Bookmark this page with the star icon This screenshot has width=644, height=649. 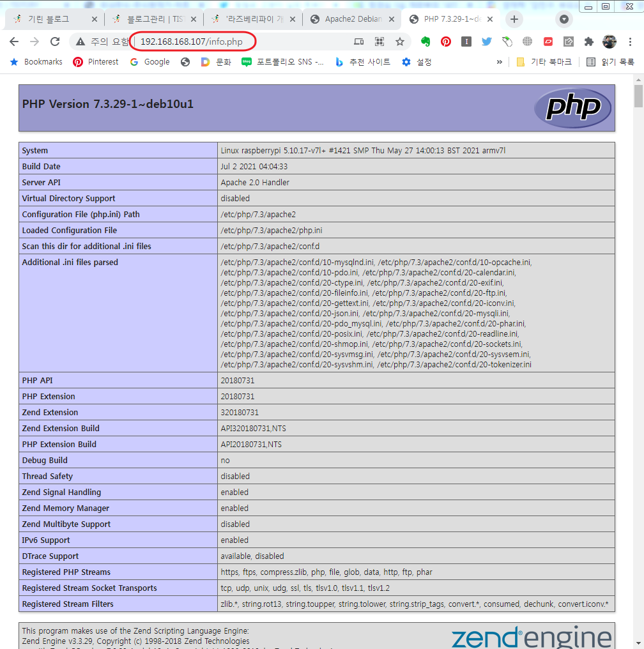click(399, 42)
